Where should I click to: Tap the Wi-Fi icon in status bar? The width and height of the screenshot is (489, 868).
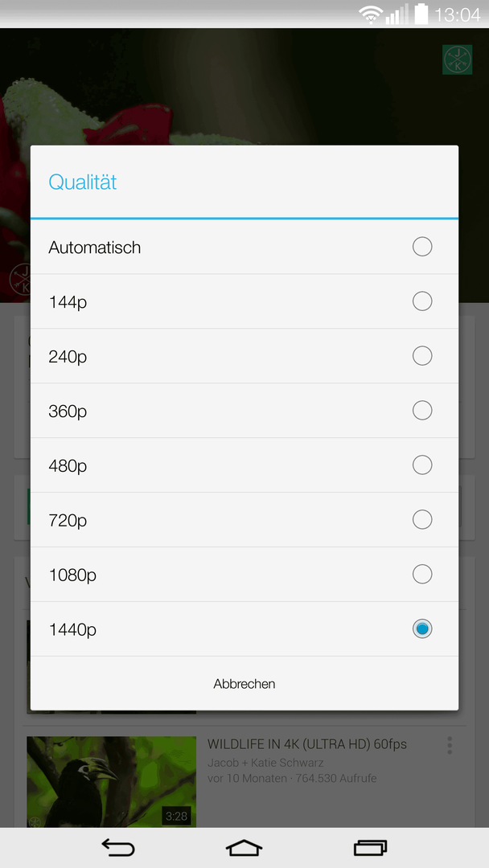pyautogui.click(x=371, y=14)
